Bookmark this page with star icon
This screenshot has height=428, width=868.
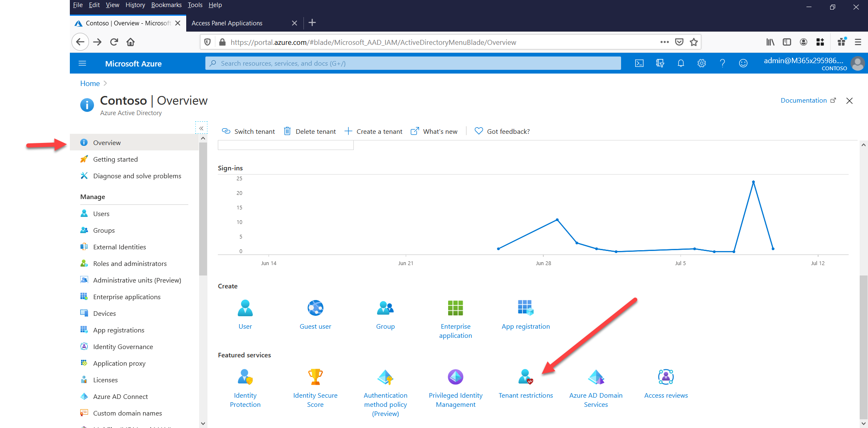[694, 42]
